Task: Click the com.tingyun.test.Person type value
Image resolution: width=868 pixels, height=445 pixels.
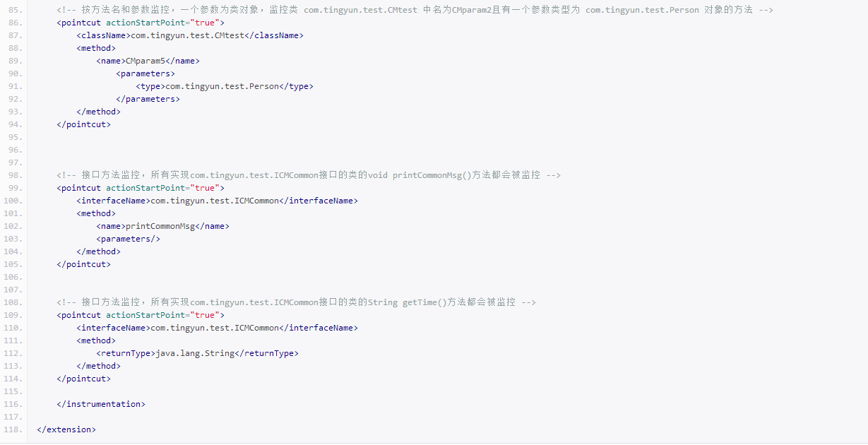Action: coord(222,86)
